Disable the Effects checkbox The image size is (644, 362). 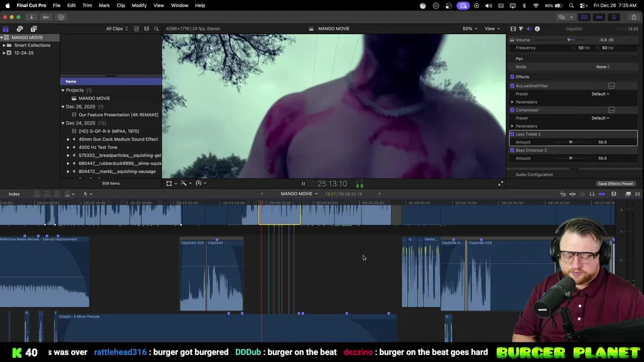pos(512,77)
